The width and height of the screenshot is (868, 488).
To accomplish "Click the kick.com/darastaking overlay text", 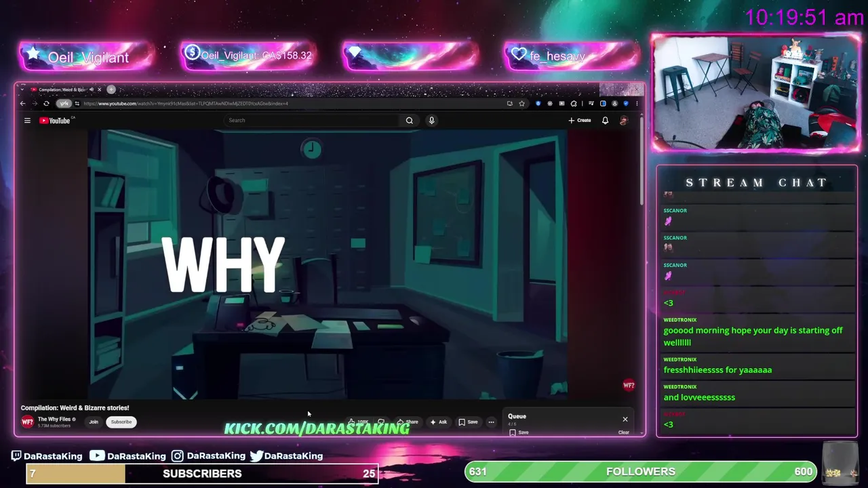I will (x=317, y=428).
